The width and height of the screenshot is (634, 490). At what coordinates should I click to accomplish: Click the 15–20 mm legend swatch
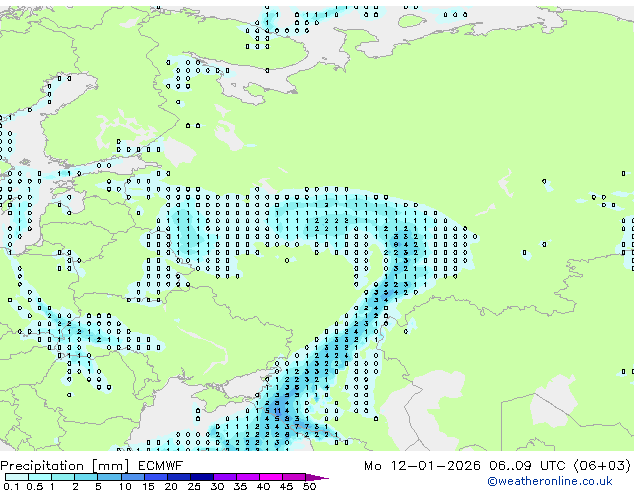click(x=155, y=477)
